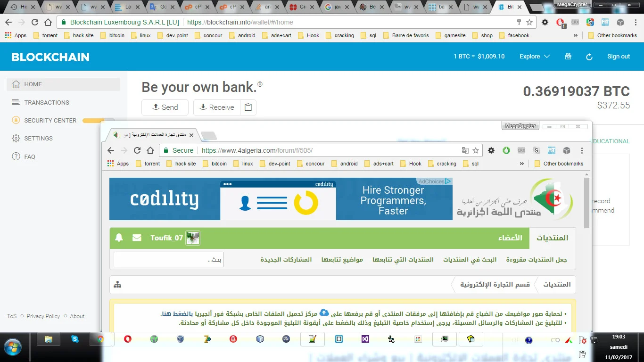This screenshot has height=362, width=644.
Task: Open the gift icon in Blockchain header
Action: point(568,57)
